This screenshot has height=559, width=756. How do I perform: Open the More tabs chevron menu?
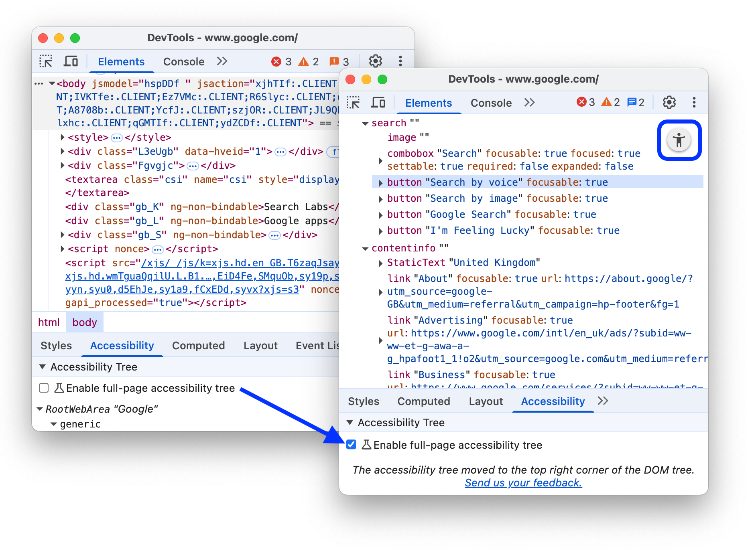[x=529, y=103]
